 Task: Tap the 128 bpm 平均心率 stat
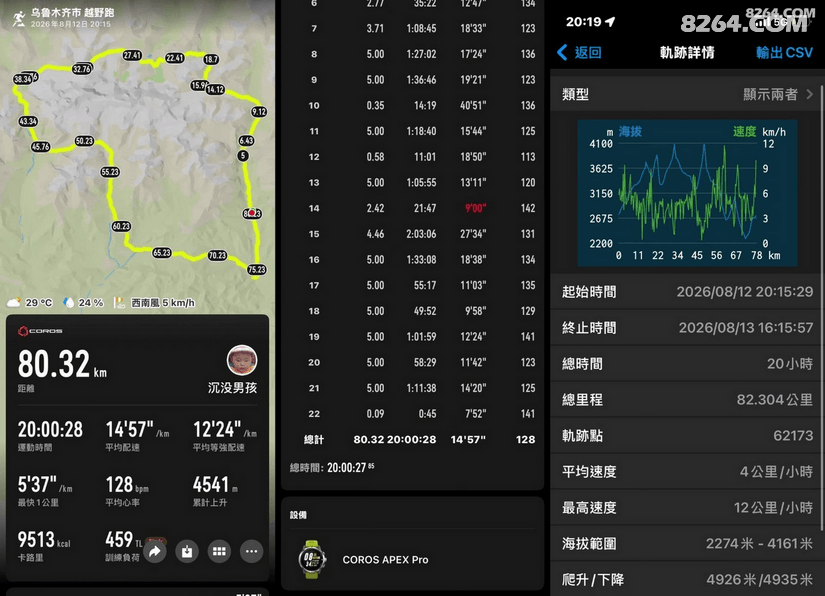point(127,490)
